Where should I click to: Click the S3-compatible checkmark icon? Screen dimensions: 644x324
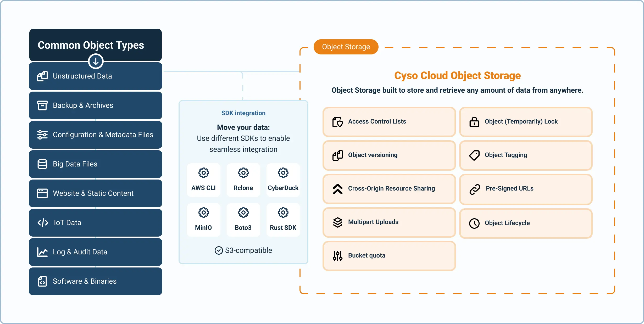(219, 250)
